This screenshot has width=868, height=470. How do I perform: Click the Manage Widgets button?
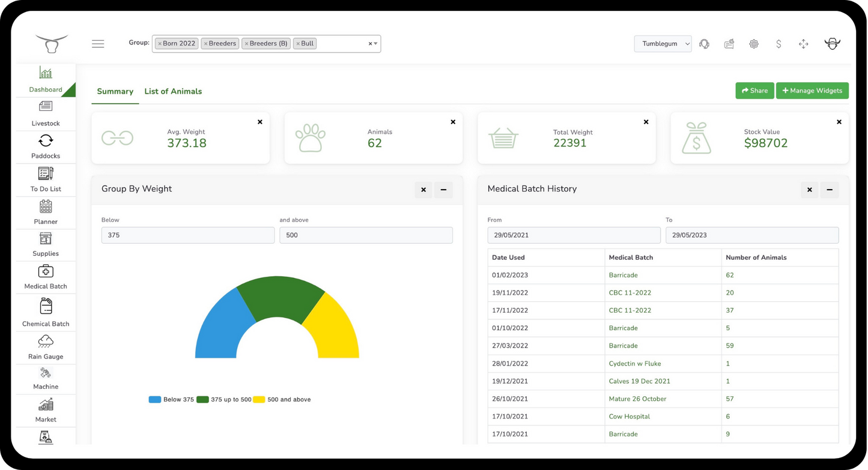(x=812, y=91)
